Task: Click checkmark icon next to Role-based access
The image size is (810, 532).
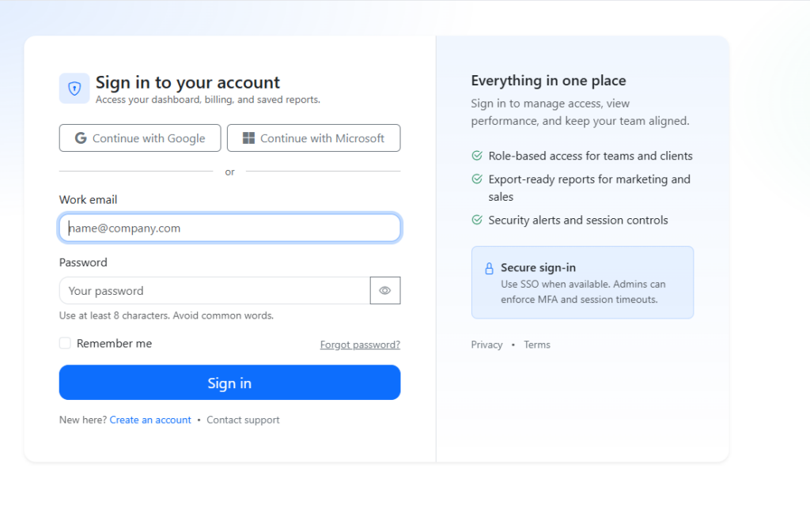Action: click(477, 156)
